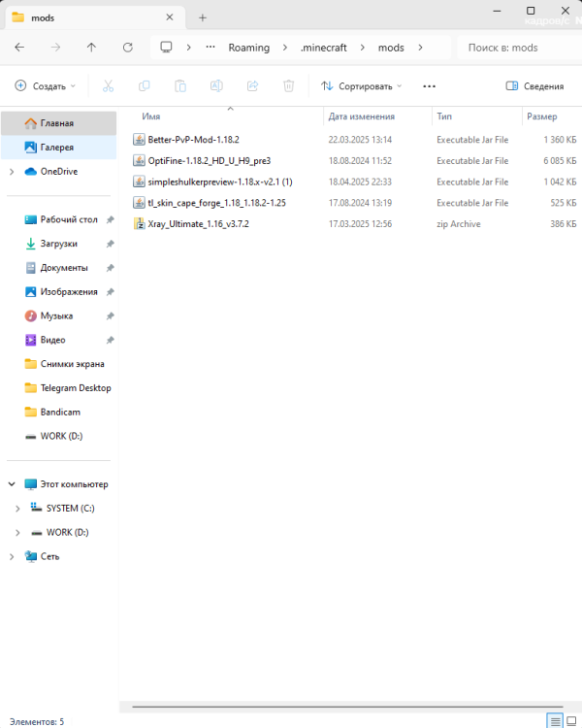
Task: Click the Delete trash icon
Action: click(289, 85)
